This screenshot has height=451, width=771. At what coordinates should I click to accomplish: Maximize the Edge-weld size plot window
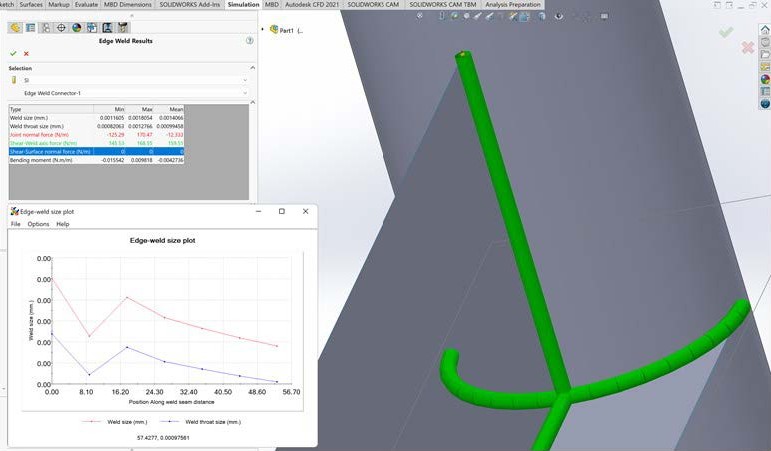coord(282,211)
